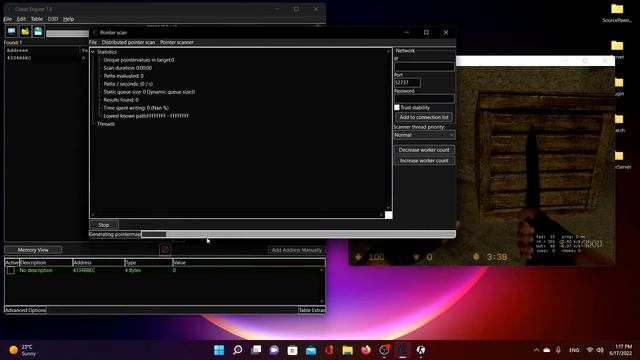Click '4 Bytes' type cell in address table
Screen dimensions: 640x360
(133, 270)
